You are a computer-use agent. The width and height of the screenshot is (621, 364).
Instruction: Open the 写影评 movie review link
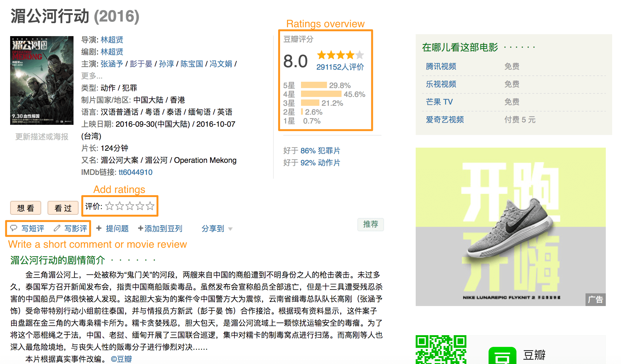click(x=76, y=228)
